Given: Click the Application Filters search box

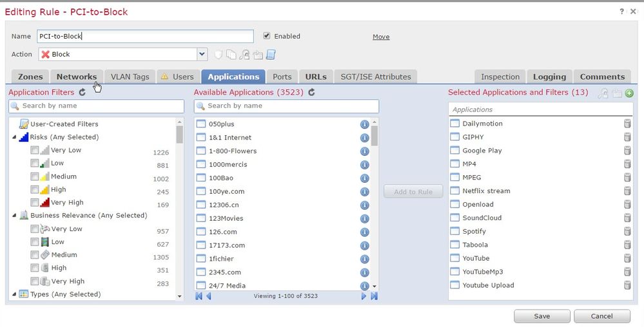Looking at the screenshot, I should point(96,106).
